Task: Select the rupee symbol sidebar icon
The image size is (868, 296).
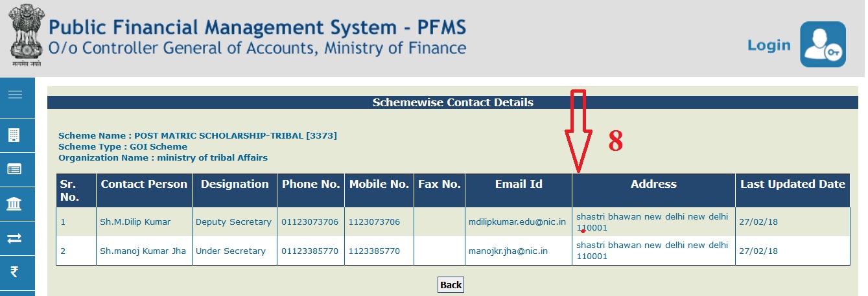Action: tap(14, 272)
